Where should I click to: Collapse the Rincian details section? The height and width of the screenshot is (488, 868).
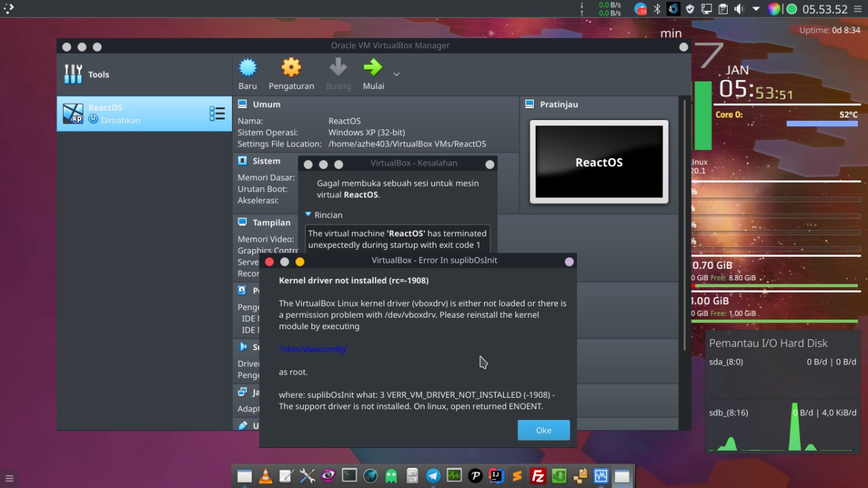(x=309, y=214)
